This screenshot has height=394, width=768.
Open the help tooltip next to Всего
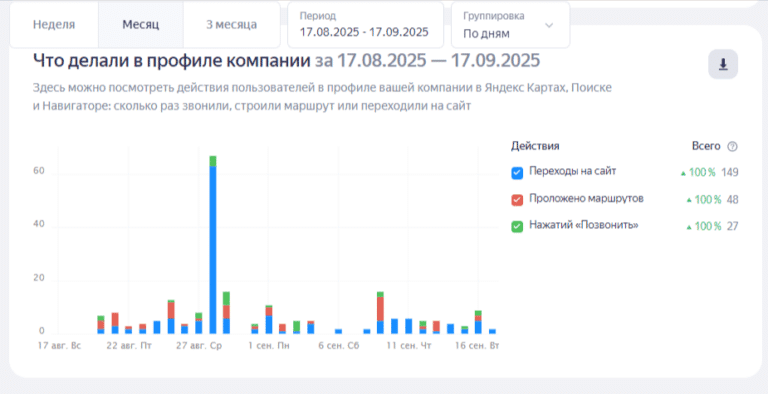(732, 146)
